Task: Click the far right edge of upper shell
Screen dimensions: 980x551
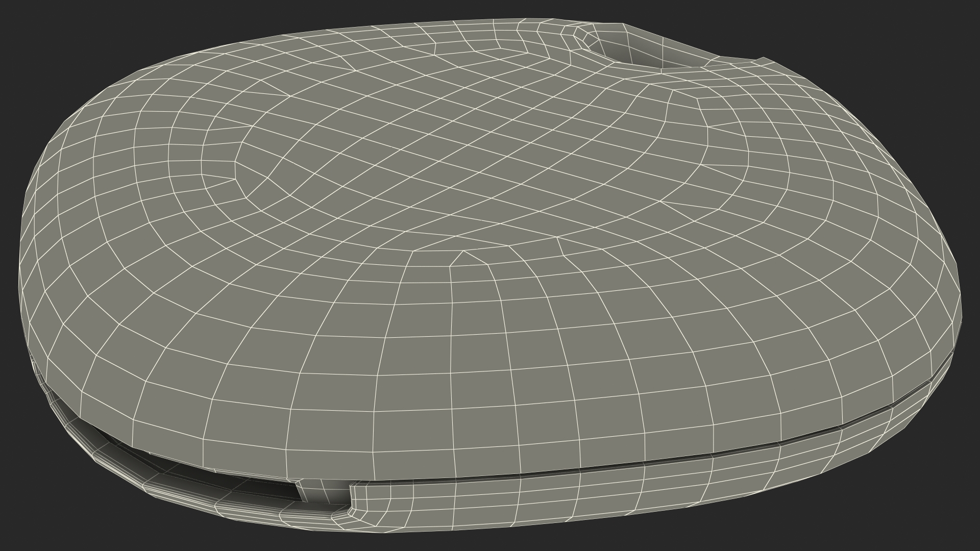Action: pos(959,306)
